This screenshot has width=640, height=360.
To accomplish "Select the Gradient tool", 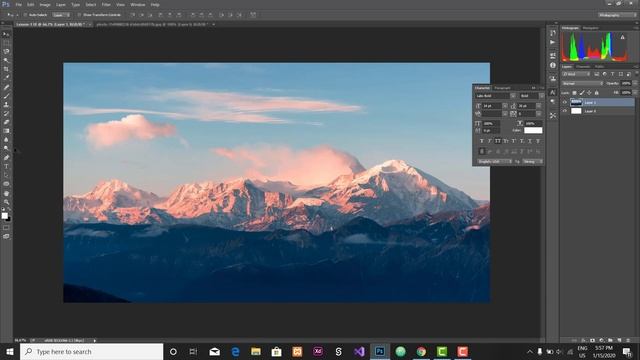I will [6, 131].
